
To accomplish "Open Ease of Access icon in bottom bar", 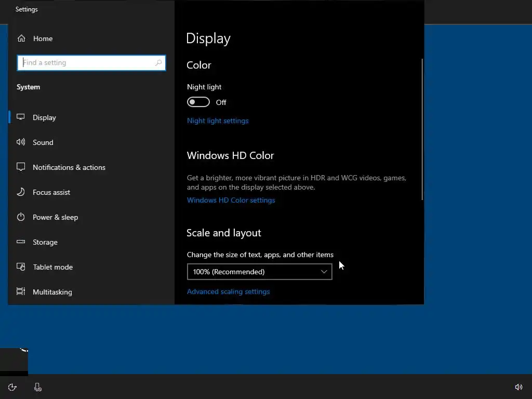I will [12, 387].
